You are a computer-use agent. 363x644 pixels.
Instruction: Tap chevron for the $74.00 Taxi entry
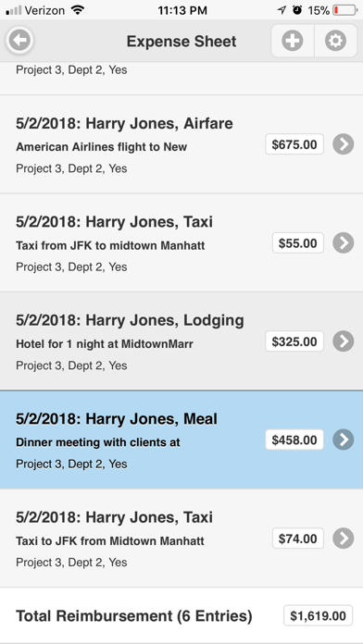(x=344, y=539)
